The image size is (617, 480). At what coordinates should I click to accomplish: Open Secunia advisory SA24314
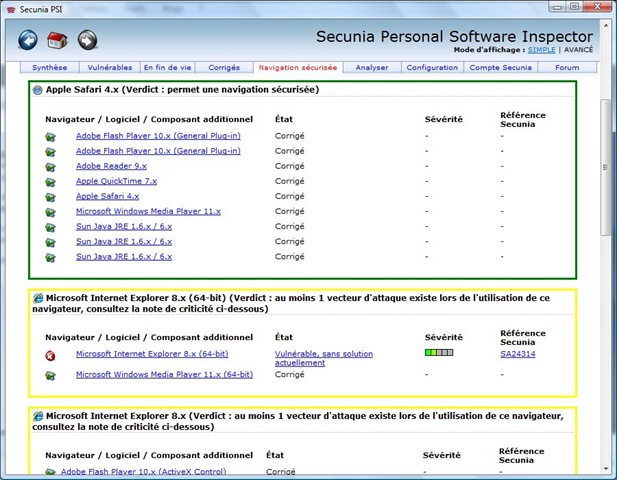pyautogui.click(x=518, y=354)
